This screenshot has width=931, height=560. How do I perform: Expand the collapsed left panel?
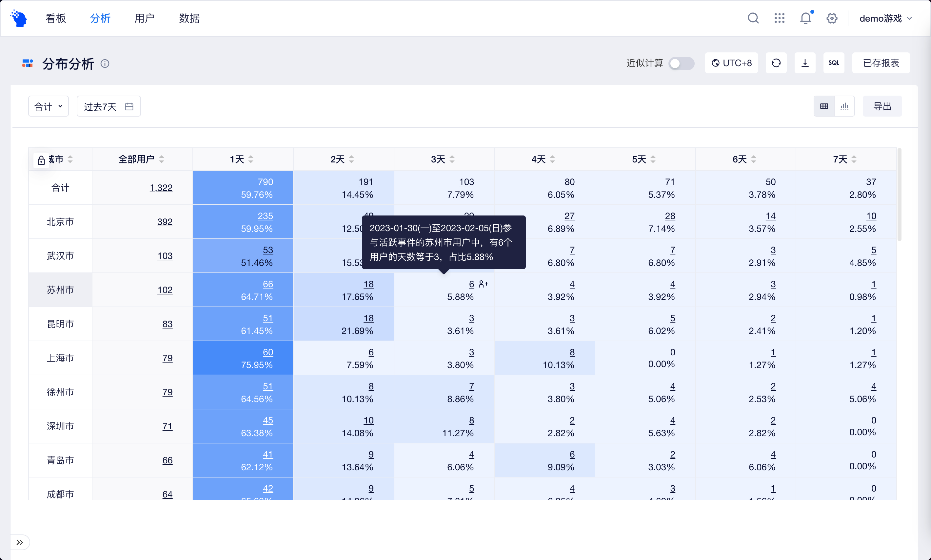20,542
